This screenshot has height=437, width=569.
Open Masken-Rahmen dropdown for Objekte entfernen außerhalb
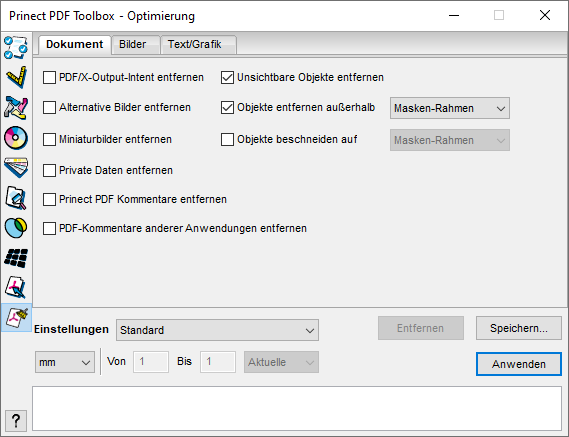tap(450, 108)
